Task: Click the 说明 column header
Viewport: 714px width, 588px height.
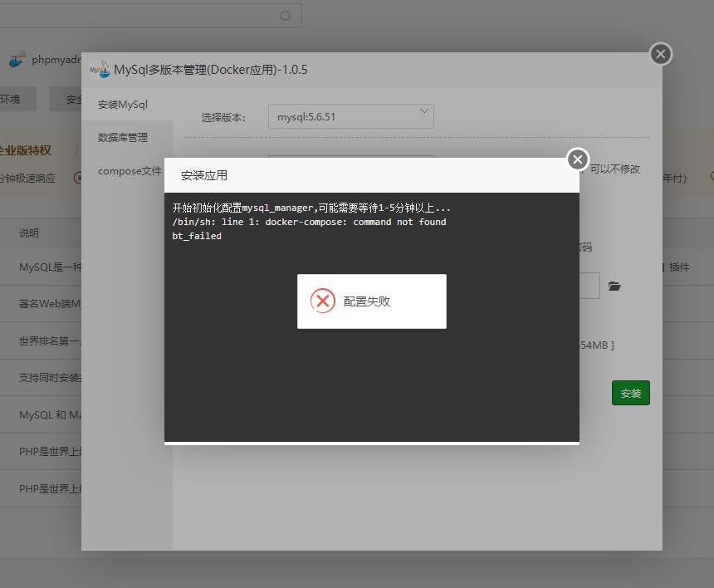Action: pyautogui.click(x=29, y=233)
